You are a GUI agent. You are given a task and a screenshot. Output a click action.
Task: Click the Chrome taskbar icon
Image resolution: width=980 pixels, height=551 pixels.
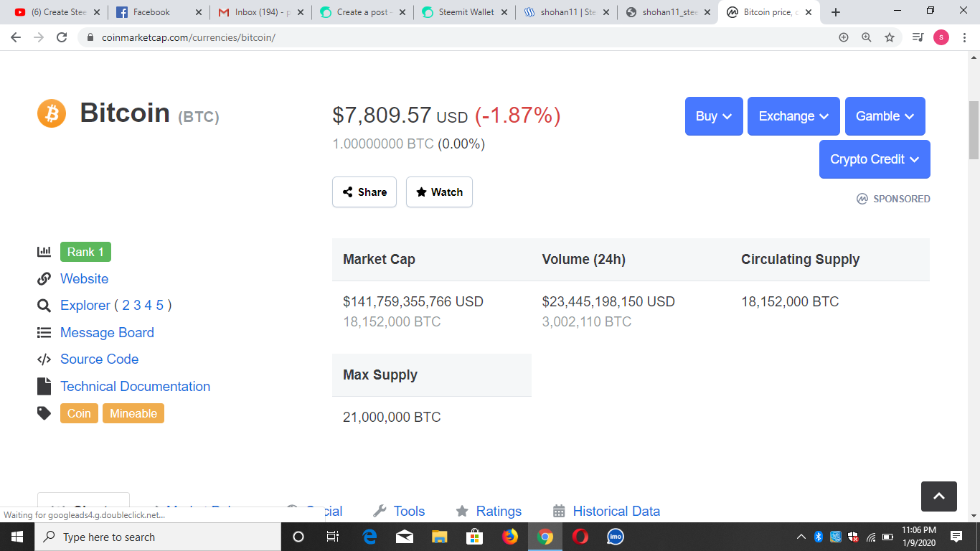click(545, 537)
